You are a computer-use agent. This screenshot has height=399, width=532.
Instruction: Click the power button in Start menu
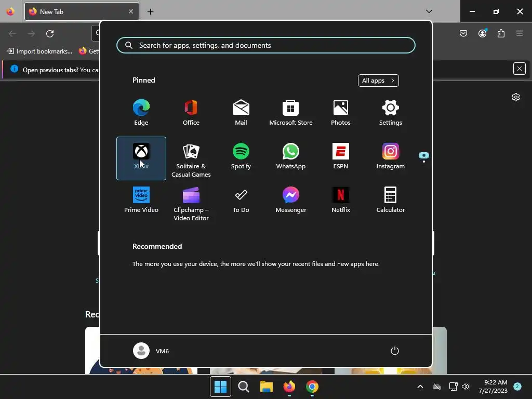[395, 351]
